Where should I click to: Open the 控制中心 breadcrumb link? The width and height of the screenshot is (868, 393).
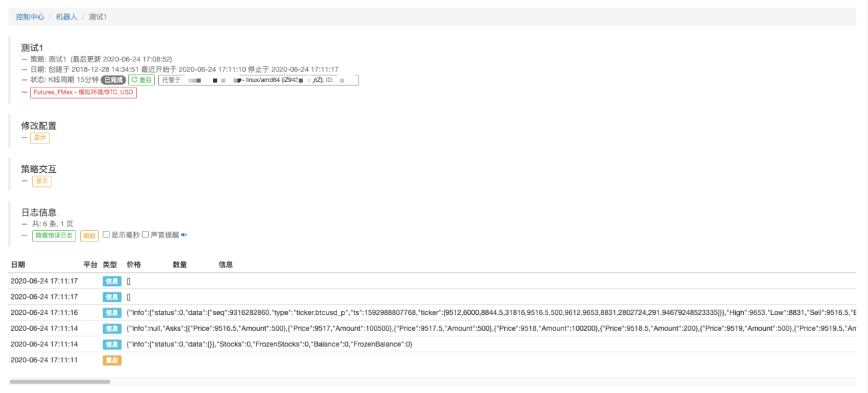click(30, 17)
